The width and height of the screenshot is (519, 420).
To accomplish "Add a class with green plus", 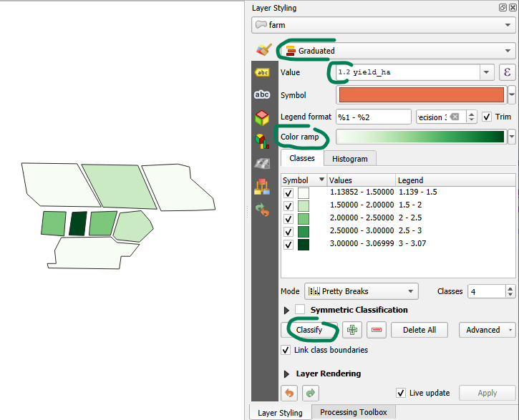I will click(x=352, y=330).
